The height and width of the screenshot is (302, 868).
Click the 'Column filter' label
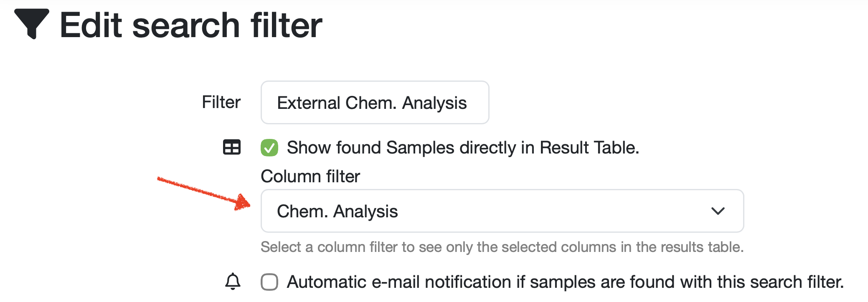click(x=310, y=176)
